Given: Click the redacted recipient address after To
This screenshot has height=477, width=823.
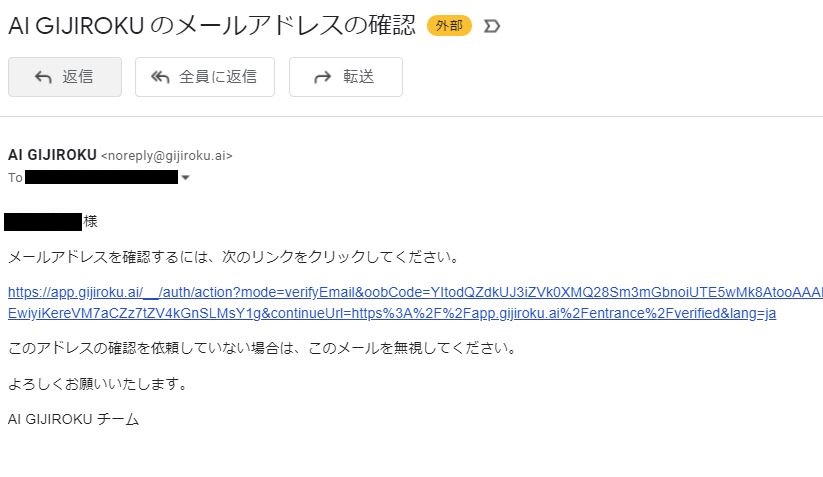Looking at the screenshot, I should (x=101, y=177).
